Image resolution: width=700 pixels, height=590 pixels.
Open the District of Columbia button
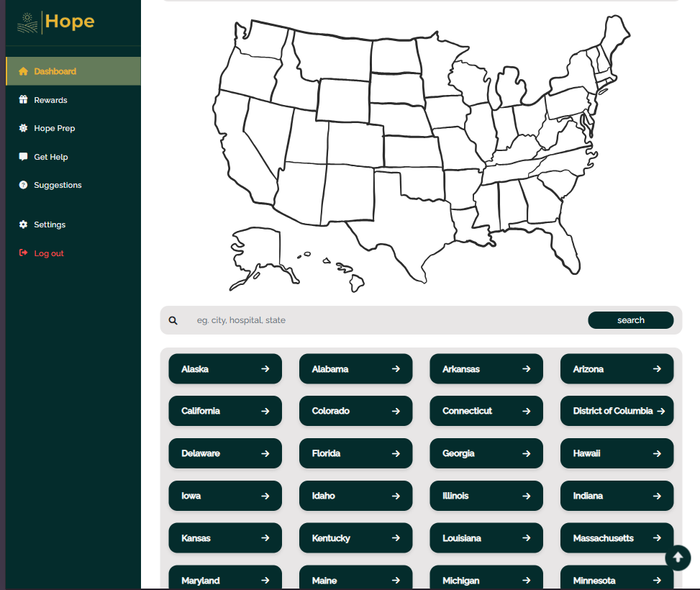tap(617, 411)
